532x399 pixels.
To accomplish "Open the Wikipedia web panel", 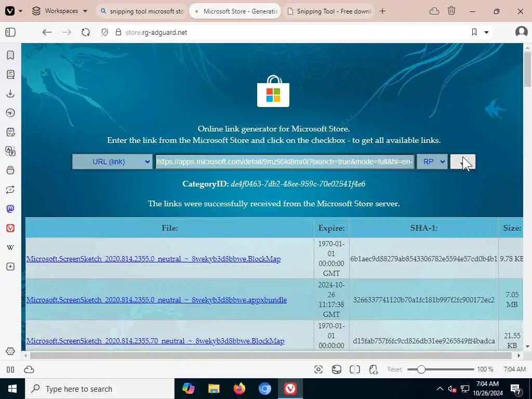I will click(10, 247).
